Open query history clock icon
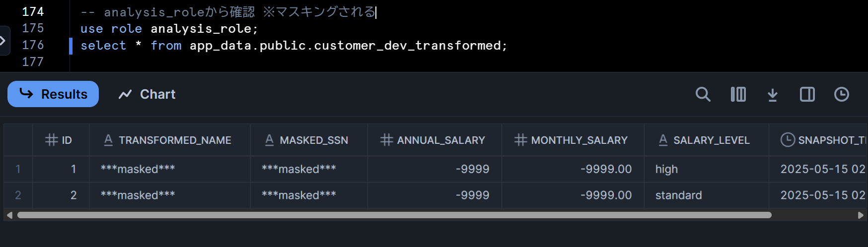868x247 pixels. (x=841, y=94)
